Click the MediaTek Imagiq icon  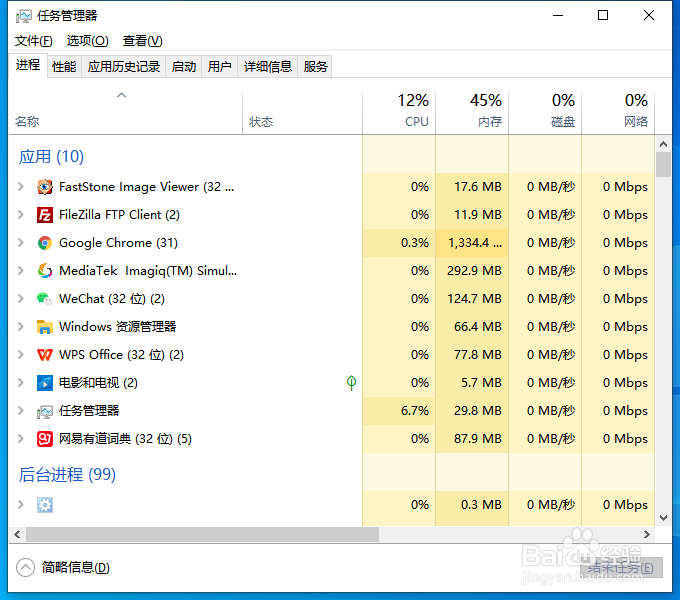45,271
